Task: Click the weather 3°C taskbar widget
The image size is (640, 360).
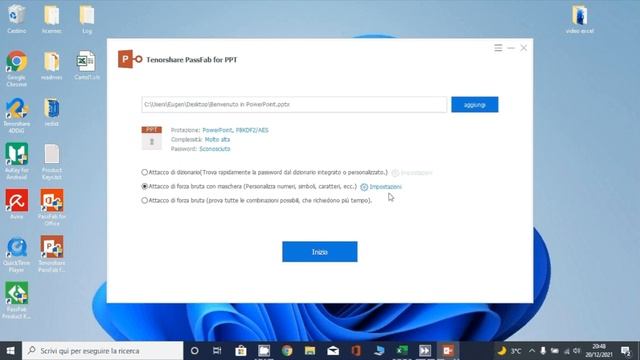Action: tap(510, 351)
